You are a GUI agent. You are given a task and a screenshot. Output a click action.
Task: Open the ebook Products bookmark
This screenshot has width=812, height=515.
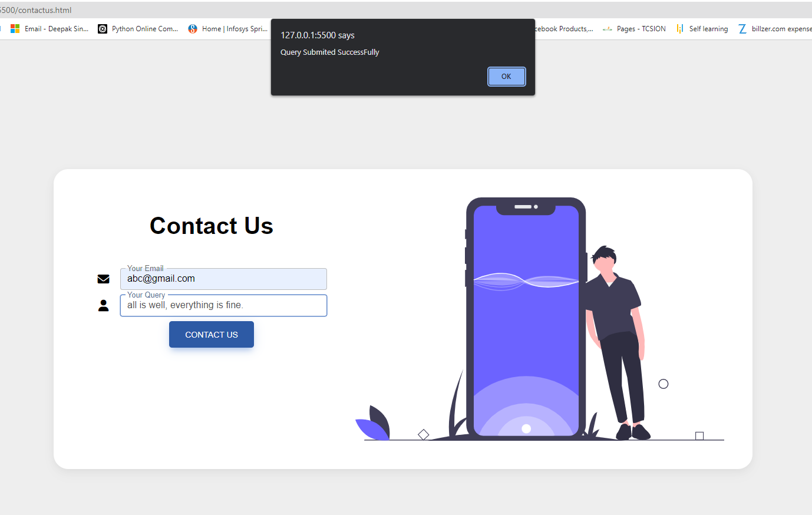563,28
